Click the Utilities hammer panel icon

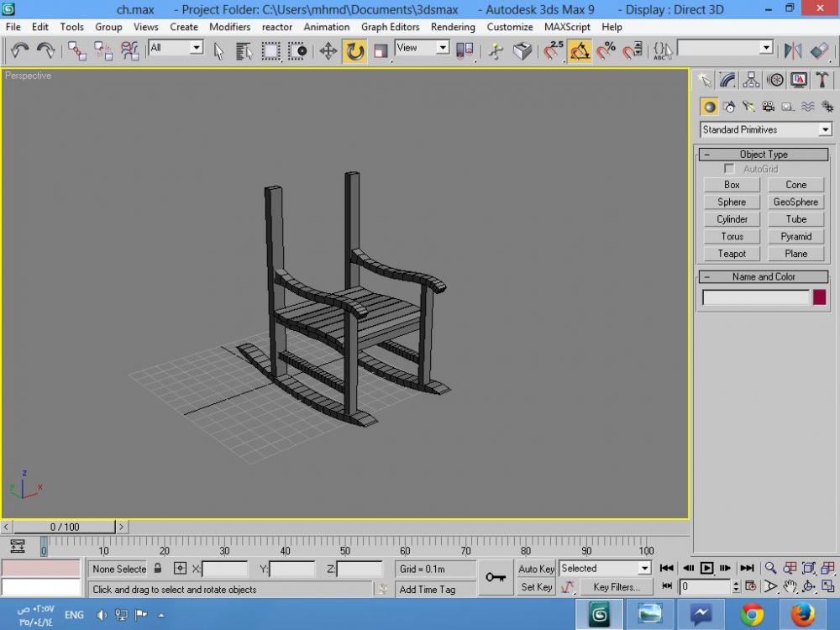[822, 80]
